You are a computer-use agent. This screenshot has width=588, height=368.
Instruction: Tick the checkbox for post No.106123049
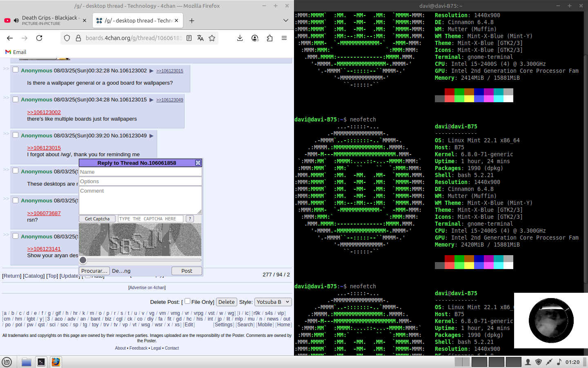[x=16, y=135]
